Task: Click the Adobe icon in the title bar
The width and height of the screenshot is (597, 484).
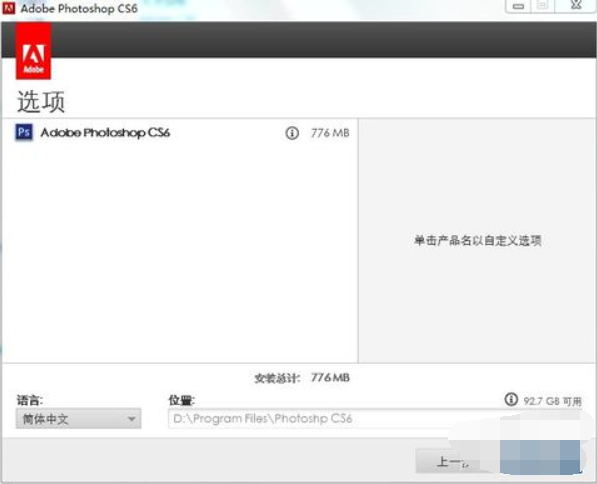Action: [8, 8]
